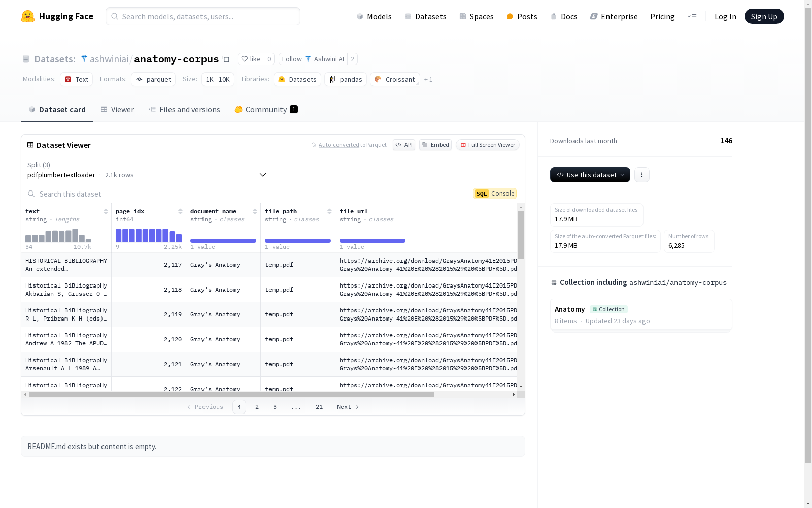Viewport: 812px width, 508px height.
Task: Sort the text column
Action: tap(106, 211)
